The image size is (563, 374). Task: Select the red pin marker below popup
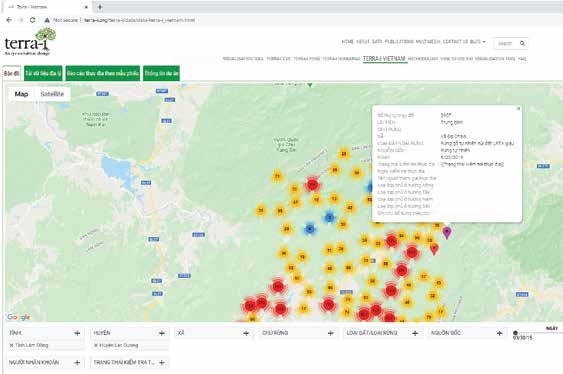tap(434, 248)
